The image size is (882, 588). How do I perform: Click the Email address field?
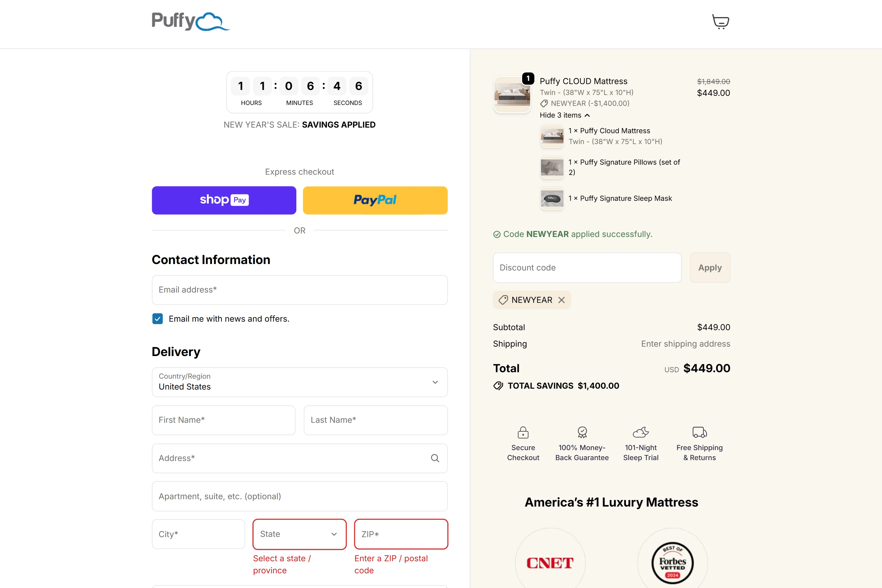(299, 290)
